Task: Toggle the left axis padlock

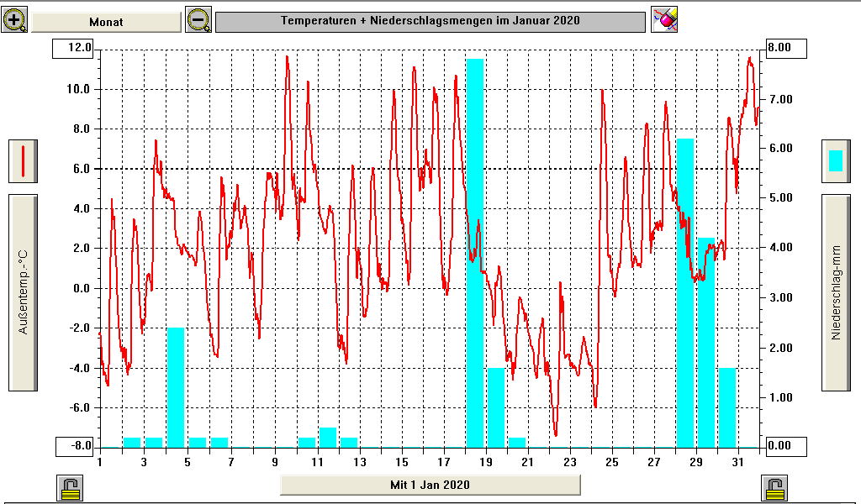Action: [70, 487]
